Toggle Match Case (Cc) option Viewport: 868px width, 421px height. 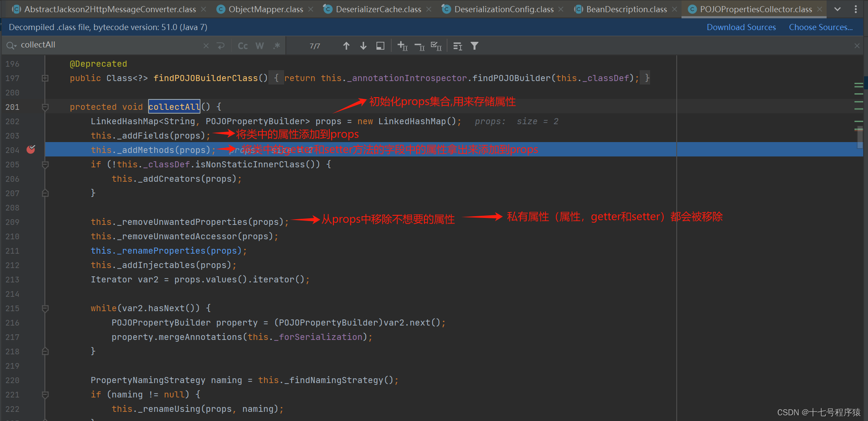(x=243, y=46)
